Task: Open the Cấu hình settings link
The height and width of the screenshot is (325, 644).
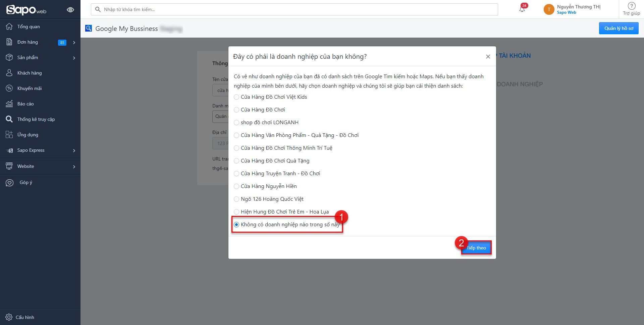Action: (25, 317)
